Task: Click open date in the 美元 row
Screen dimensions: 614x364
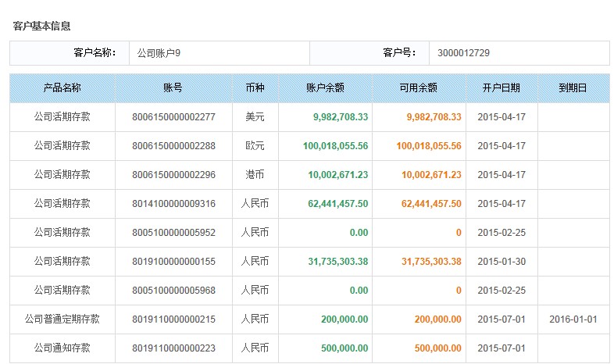Action: click(x=502, y=117)
